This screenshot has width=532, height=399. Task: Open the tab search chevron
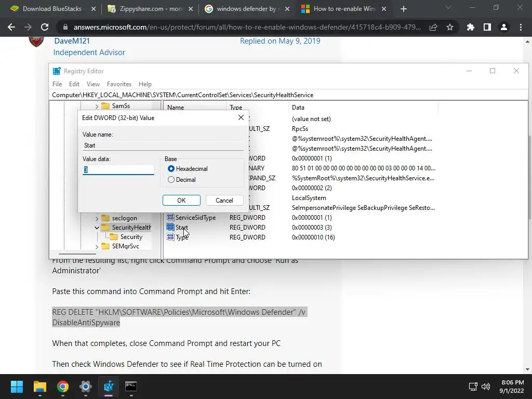tap(448, 7)
